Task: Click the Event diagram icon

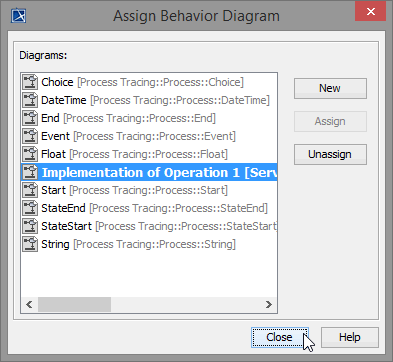Action: (30, 136)
